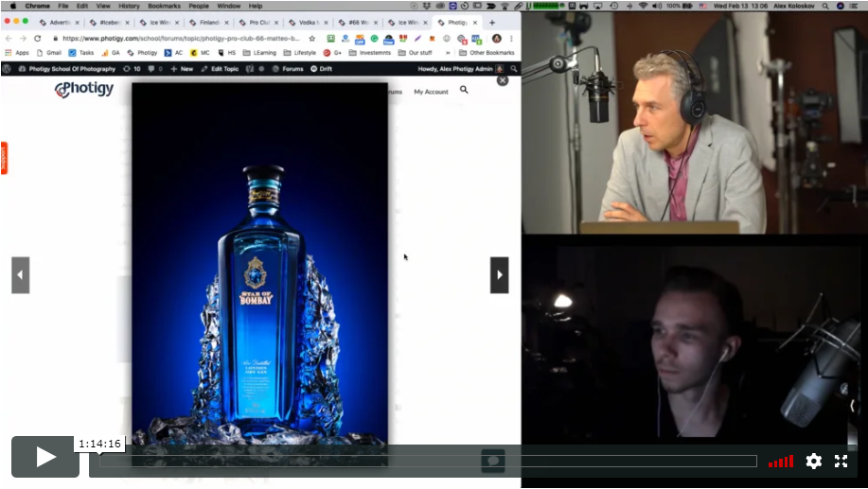868x489 pixels.
Task: Open Howdy, Alex Photigy Admin menu
Action: pos(461,69)
